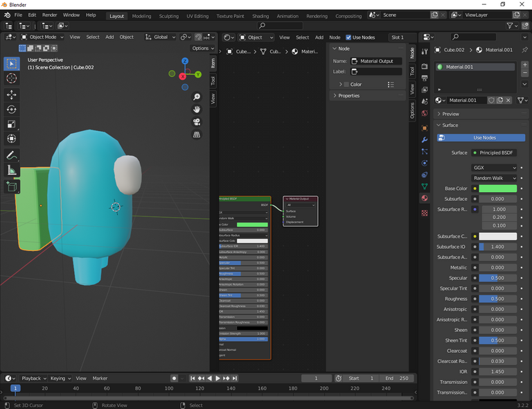Image resolution: width=532 pixels, height=409 pixels.
Task: Open the Slot 1 dropdown
Action: tap(402, 37)
